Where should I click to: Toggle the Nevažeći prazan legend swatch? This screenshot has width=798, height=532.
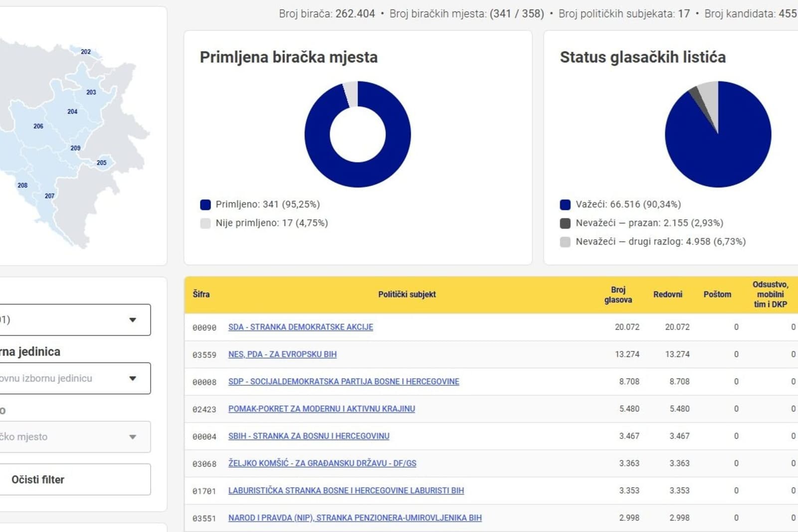coord(565,223)
